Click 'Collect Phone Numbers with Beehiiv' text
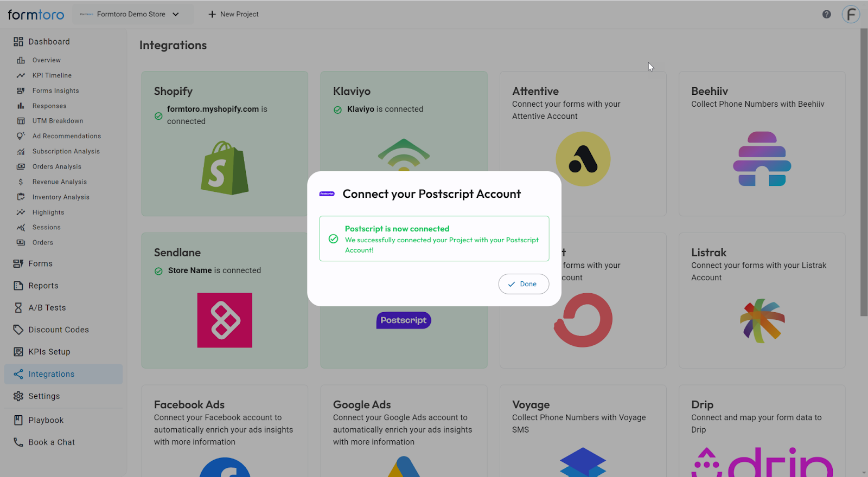The width and height of the screenshot is (868, 477). (x=757, y=104)
